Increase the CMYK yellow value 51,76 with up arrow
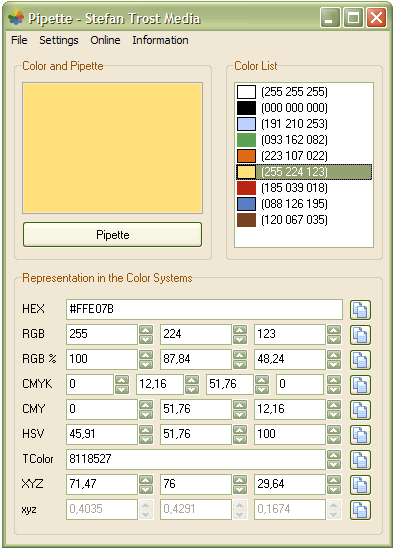Screen dimensions: 395x550 tap(262, 380)
